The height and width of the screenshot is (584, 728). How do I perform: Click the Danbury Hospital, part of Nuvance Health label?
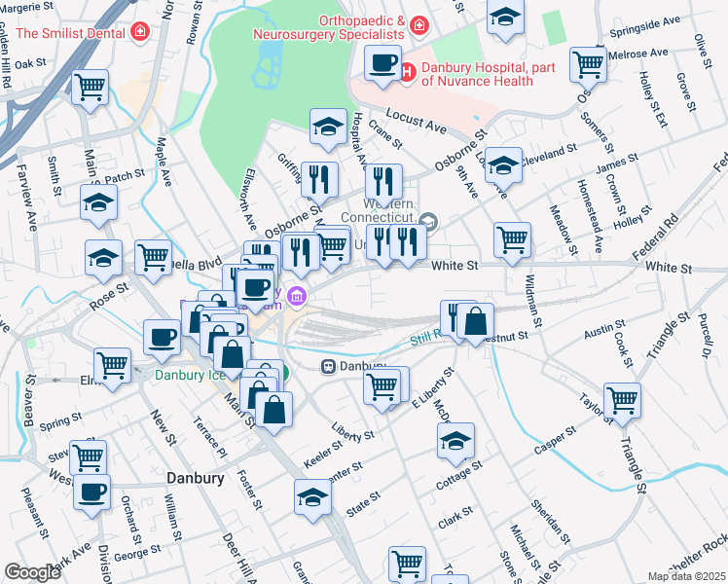(x=488, y=74)
